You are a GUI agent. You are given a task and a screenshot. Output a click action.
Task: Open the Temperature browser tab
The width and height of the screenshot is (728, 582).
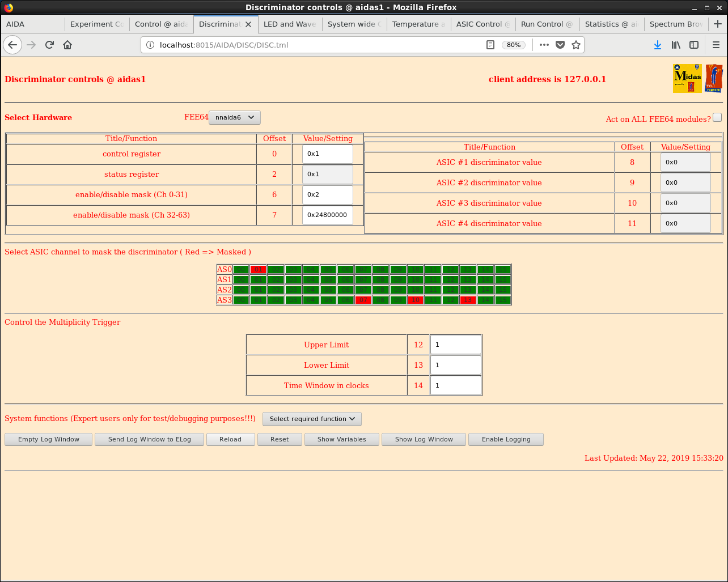coord(418,24)
